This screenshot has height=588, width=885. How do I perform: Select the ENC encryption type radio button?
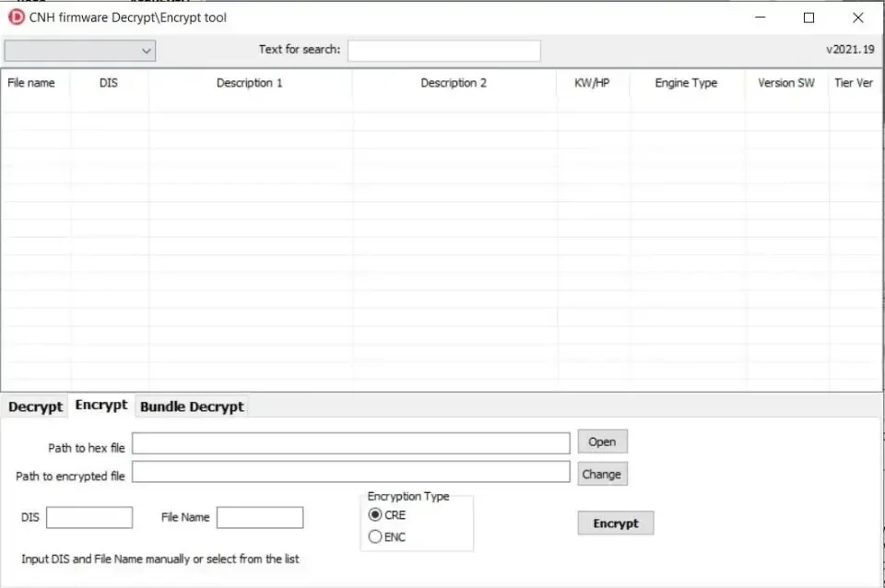[x=375, y=536]
